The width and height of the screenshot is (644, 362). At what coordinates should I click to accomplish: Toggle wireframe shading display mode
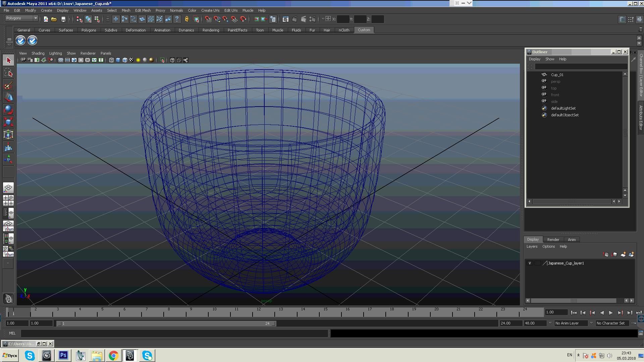[110, 60]
